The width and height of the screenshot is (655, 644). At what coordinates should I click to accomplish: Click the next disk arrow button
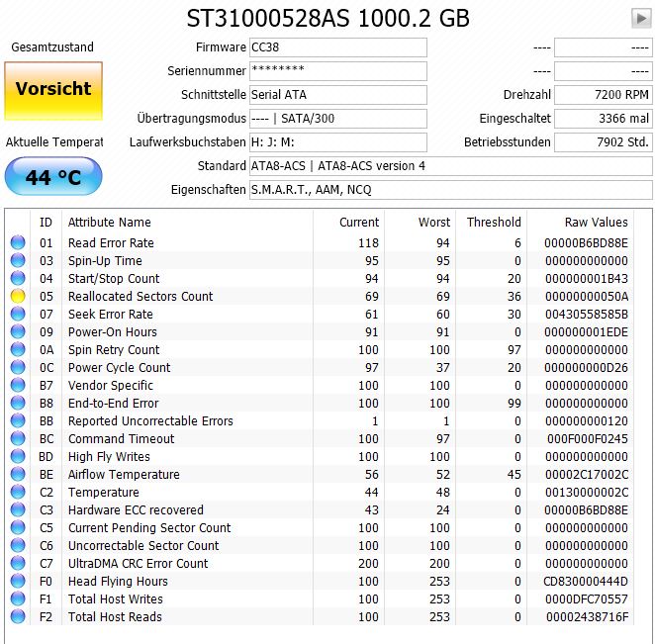point(641,19)
